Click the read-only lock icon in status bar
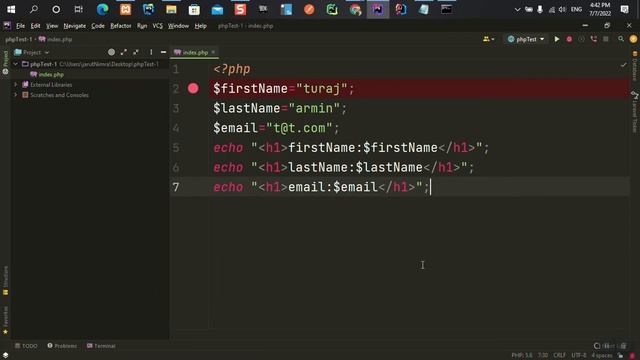 pyautogui.click(x=620, y=356)
